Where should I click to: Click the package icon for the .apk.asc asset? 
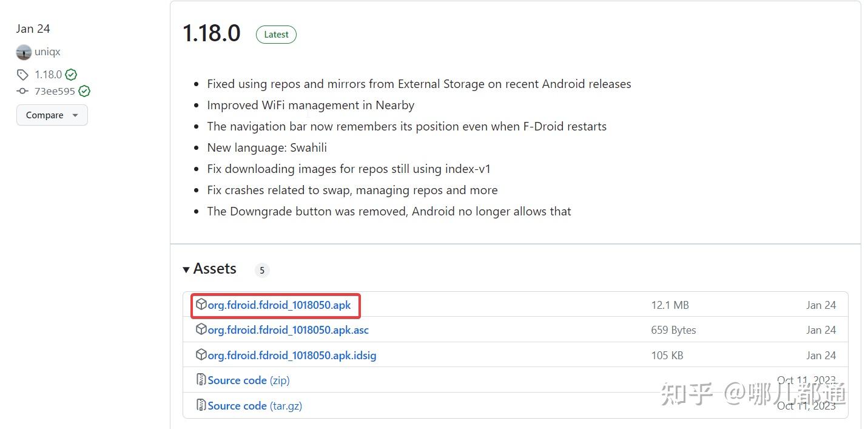pos(201,329)
